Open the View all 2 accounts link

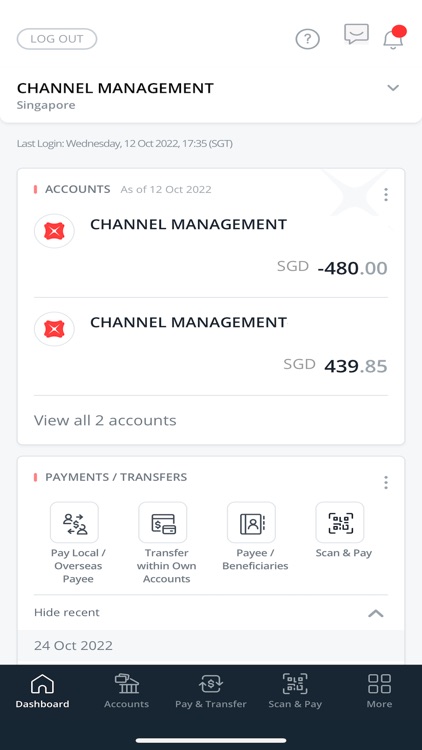[x=105, y=420]
